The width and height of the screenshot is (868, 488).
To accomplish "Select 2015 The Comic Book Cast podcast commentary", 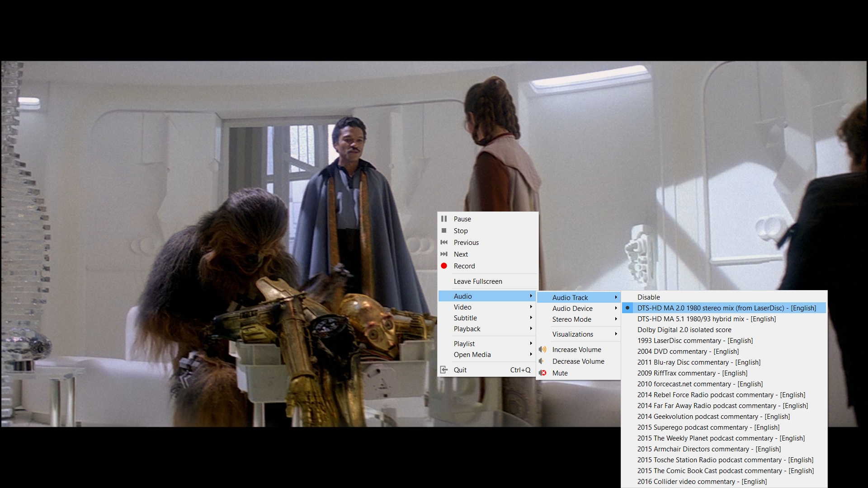I will coord(724,470).
